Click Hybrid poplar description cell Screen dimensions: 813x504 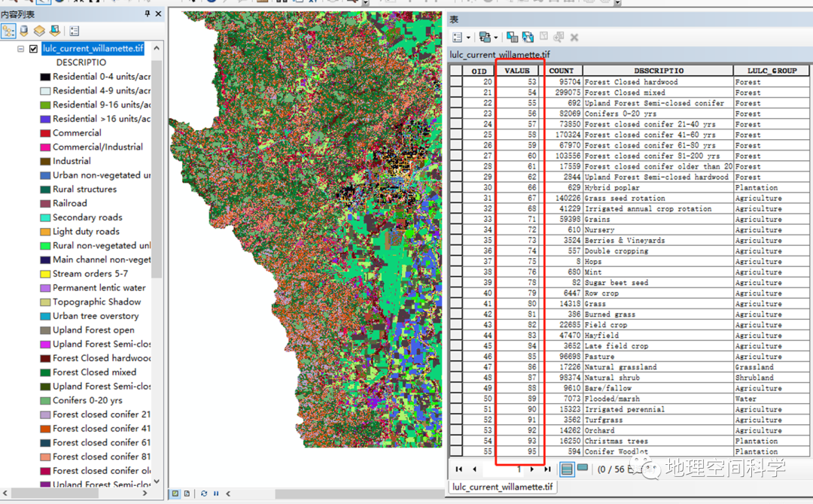click(659, 187)
